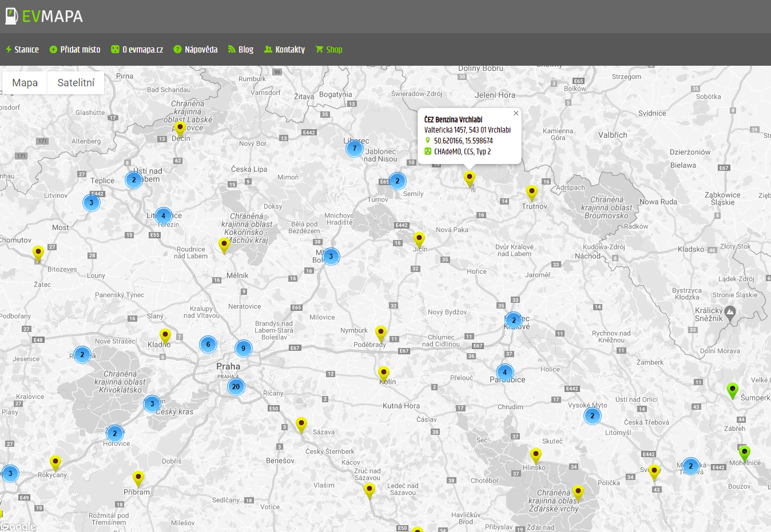
Task: Expand the cluster of 9 northeast of Praha
Action: click(x=244, y=348)
